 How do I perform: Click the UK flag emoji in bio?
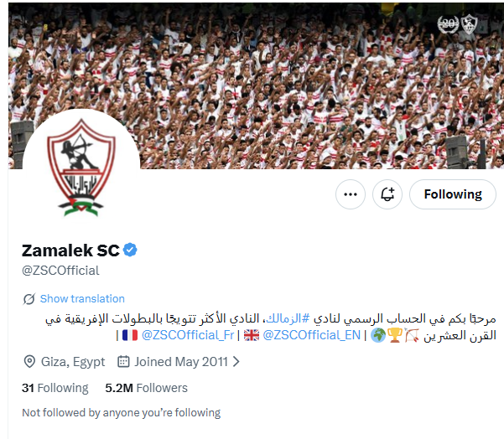252,335
